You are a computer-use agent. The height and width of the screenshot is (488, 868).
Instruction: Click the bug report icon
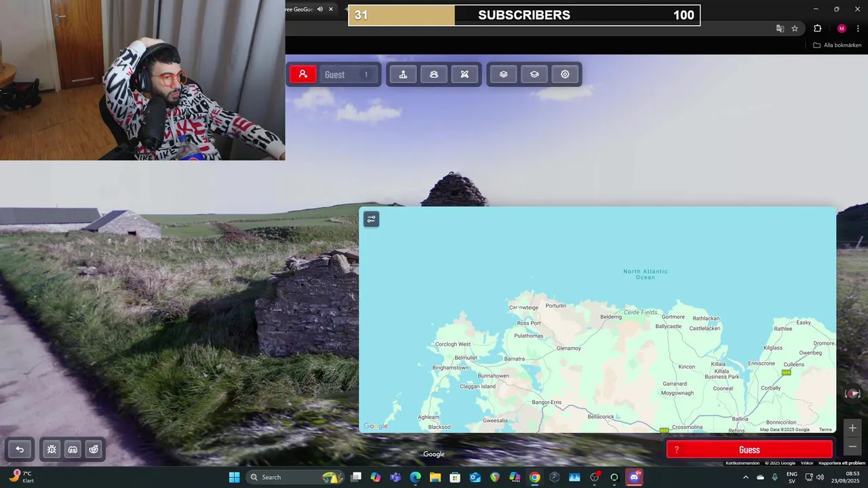click(x=52, y=449)
